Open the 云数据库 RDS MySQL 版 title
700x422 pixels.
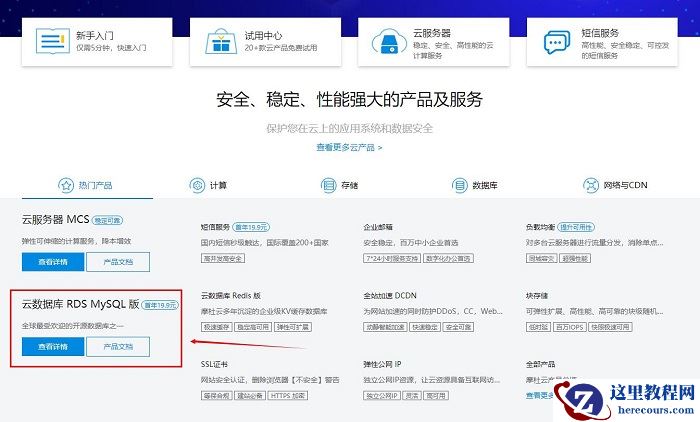pos(81,304)
